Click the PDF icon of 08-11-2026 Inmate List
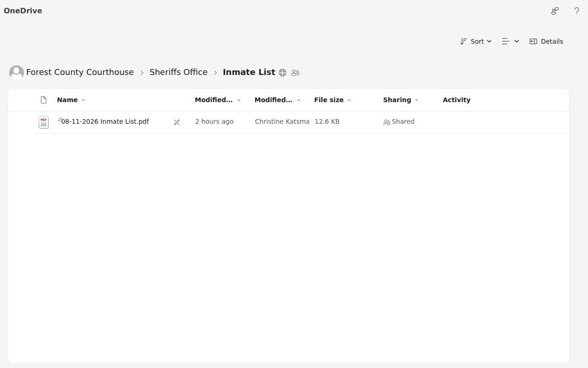This screenshot has height=368, width=588. [x=44, y=122]
